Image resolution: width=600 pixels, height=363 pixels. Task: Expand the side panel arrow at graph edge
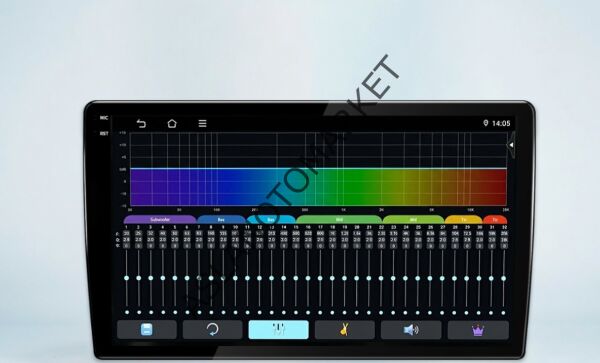(511, 145)
